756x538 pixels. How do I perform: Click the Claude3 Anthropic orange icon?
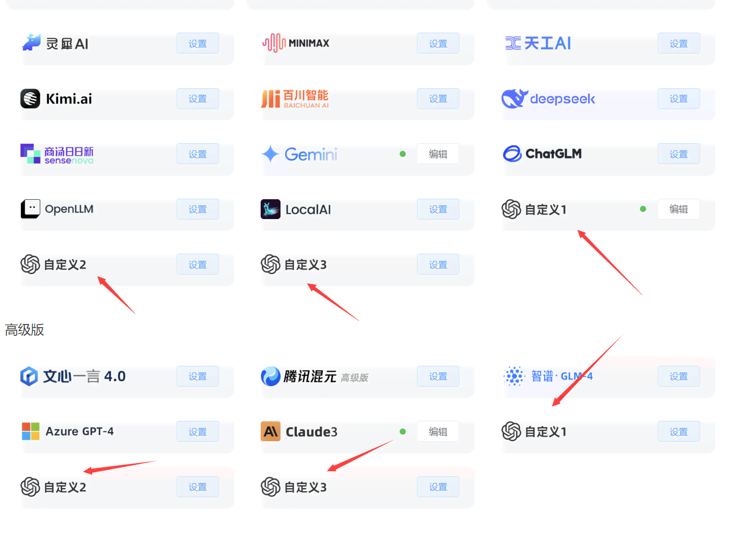(x=270, y=432)
